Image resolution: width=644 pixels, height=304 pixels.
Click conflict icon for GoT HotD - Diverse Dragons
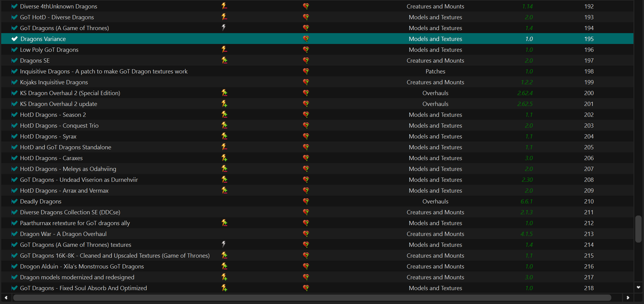224,17
